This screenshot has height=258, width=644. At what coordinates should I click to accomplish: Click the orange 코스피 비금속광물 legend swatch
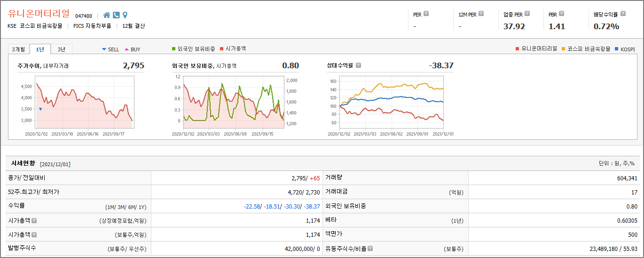click(x=564, y=48)
